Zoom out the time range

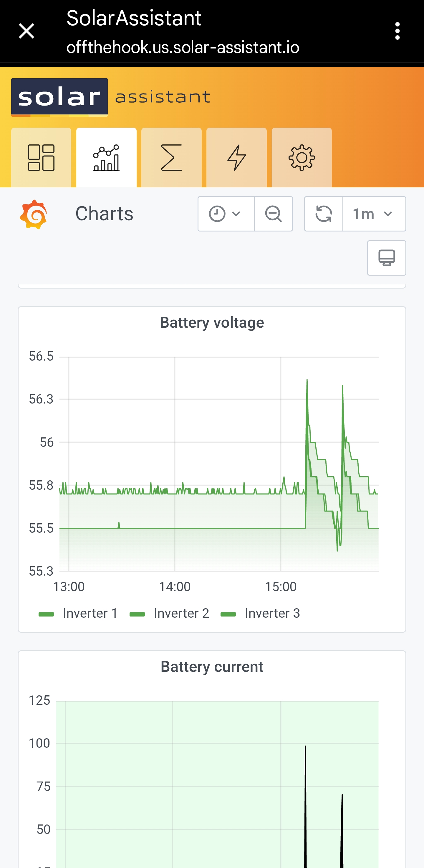273,214
